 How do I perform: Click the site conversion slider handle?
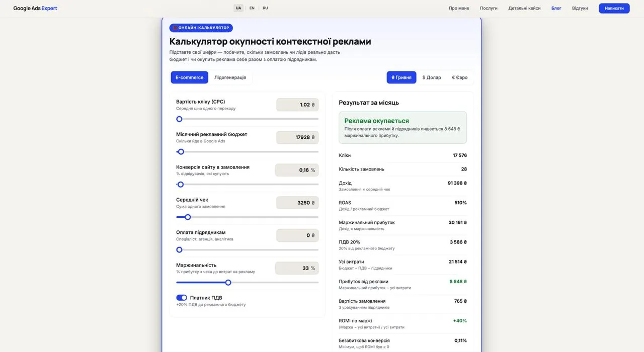coord(181,185)
